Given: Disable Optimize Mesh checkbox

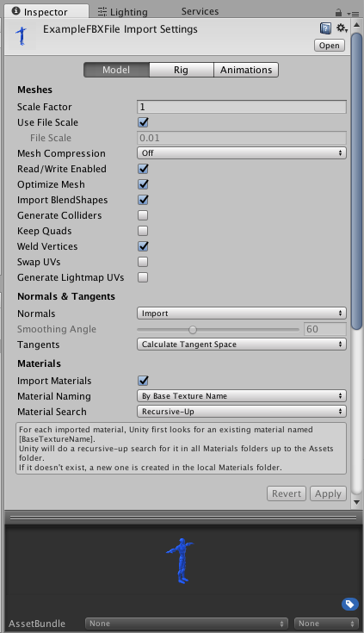Looking at the screenshot, I should coord(143,184).
